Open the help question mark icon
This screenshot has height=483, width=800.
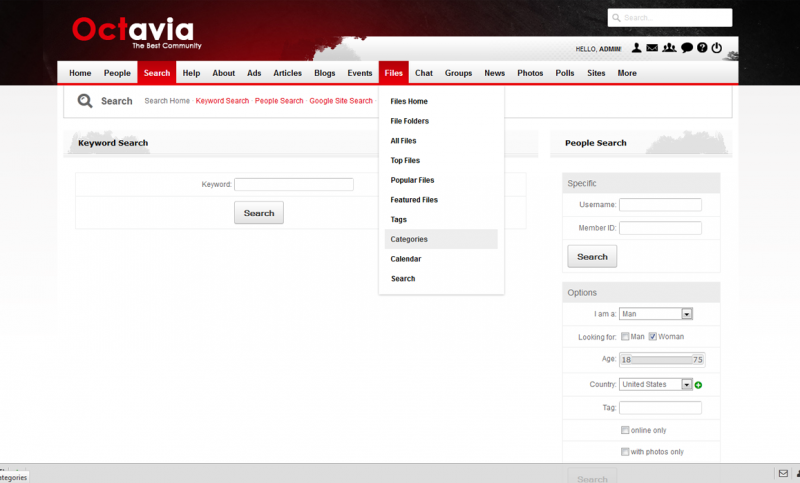coord(702,48)
